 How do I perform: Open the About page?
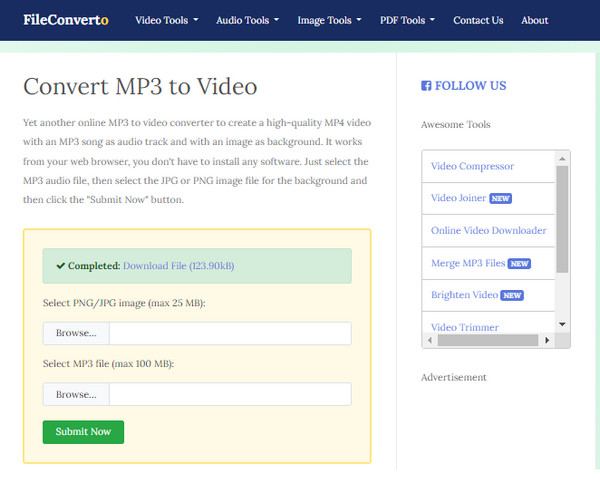535,20
